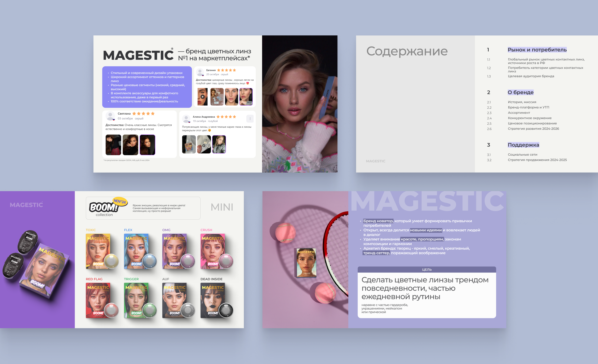
Task: Play the video thumbnail in Евгения's review
Action: coord(202,96)
